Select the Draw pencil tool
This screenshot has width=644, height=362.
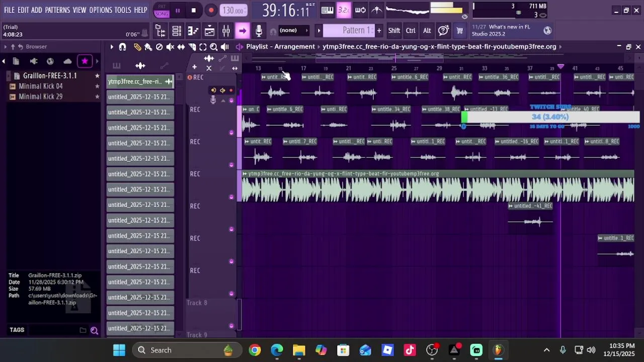pyautogui.click(x=137, y=47)
